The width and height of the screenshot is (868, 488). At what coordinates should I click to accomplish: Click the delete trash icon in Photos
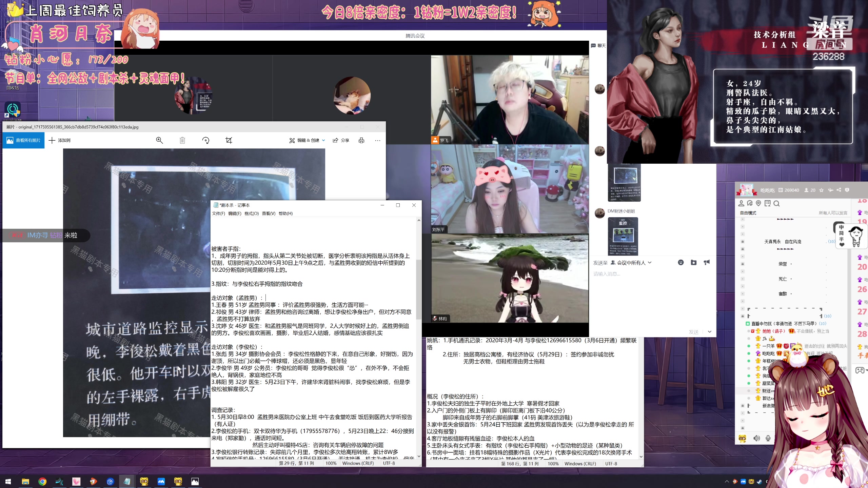click(182, 140)
